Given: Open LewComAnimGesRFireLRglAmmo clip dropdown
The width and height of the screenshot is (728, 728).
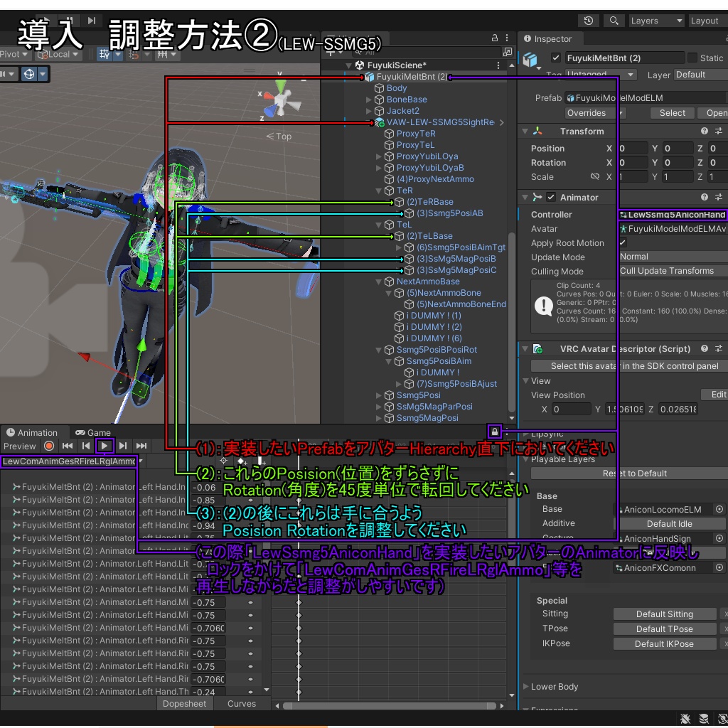Looking at the screenshot, I should pyautogui.click(x=73, y=461).
